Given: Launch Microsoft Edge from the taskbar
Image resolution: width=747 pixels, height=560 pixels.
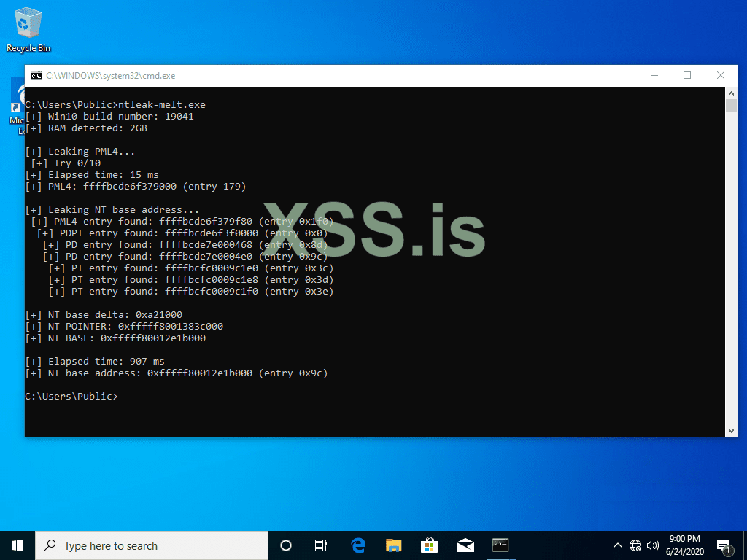Looking at the screenshot, I should point(357,545).
